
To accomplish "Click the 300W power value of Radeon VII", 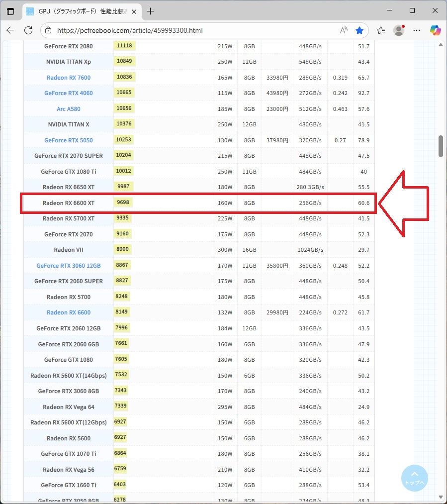I will [x=225, y=250].
